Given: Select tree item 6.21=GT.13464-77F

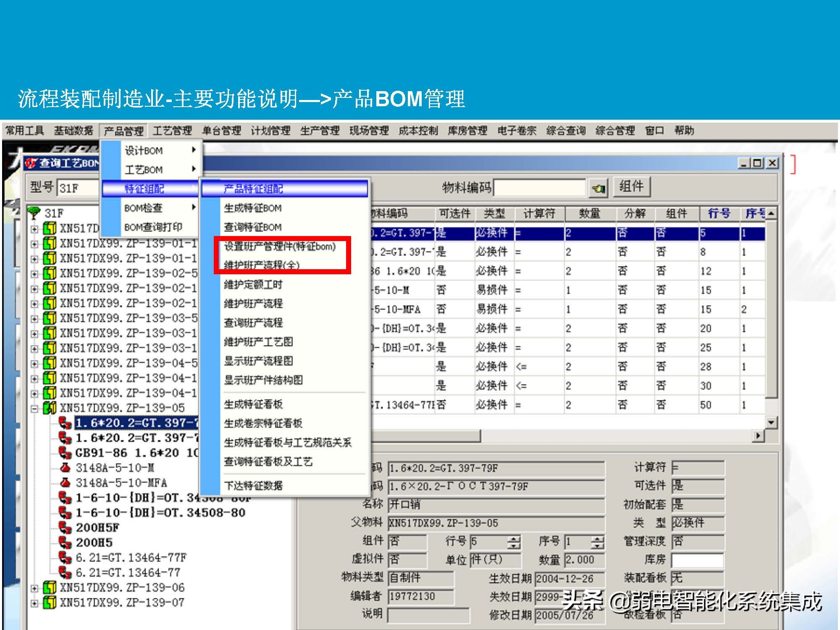Looking at the screenshot, I should [131, 557].
